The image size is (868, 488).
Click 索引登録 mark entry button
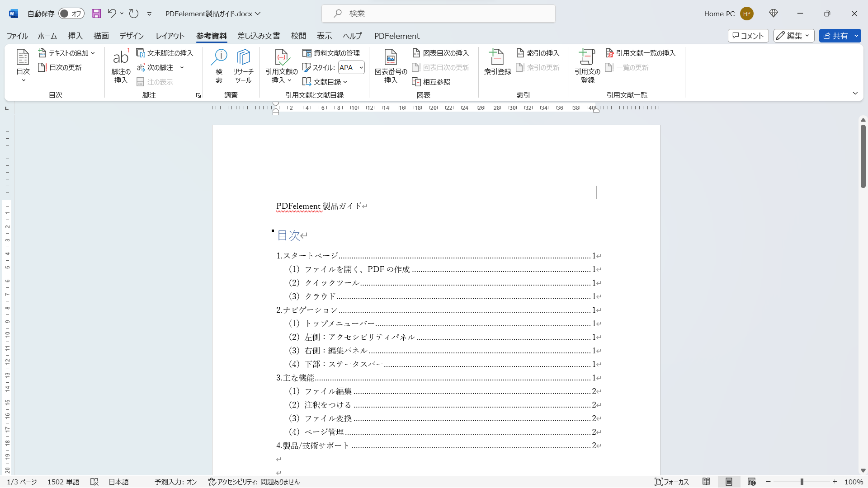[x=497, y=62]
